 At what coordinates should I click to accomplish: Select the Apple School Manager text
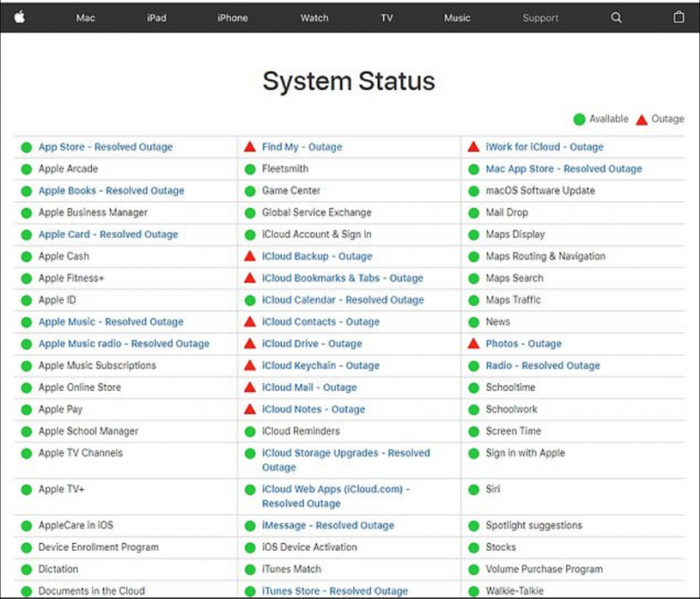pyautogui.click(x=88, y=431)
